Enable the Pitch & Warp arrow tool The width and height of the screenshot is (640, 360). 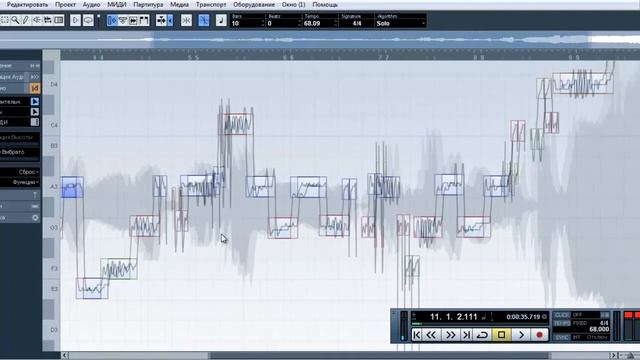(35, 101)
